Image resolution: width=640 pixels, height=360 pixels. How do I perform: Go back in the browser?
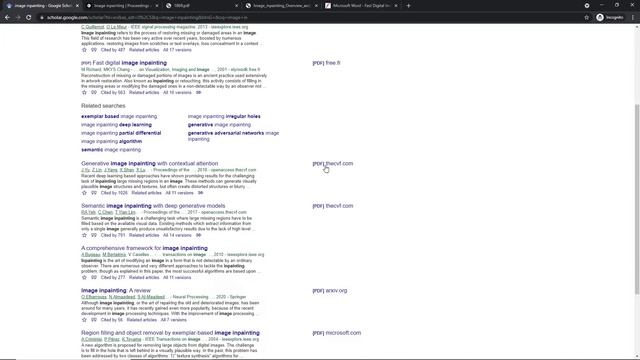pos(7,18)
